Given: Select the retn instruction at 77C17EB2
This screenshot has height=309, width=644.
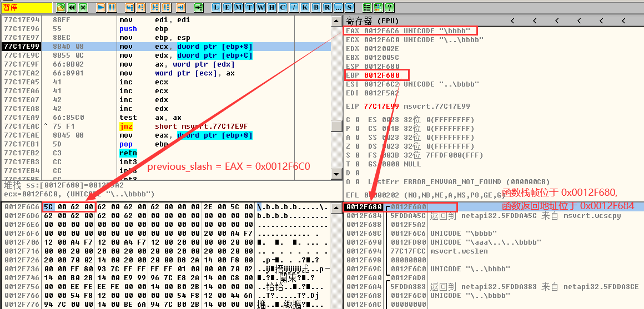Looking at the screenshot, I should click(128, 153).
